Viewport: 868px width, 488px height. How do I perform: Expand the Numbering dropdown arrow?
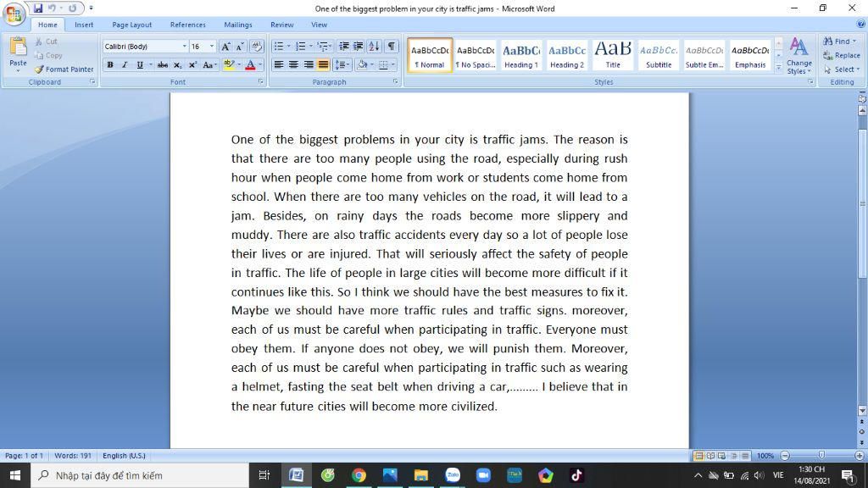[x=310, y=47]
